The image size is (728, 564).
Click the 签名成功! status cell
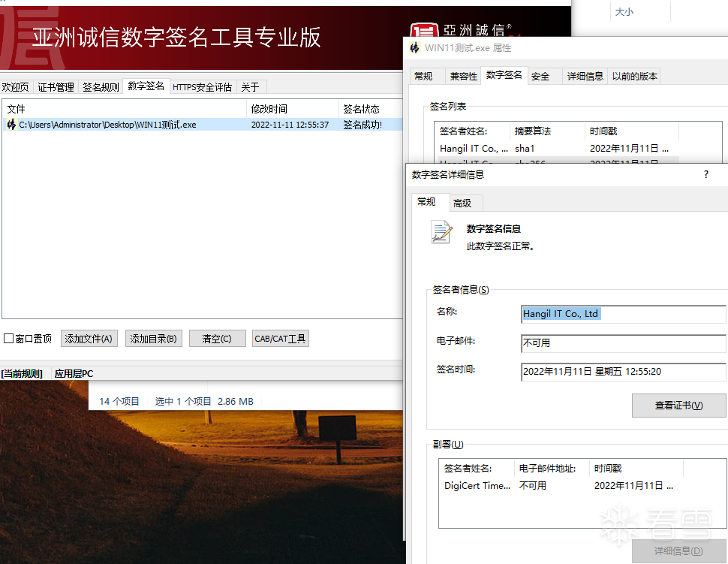pos(362,125)
